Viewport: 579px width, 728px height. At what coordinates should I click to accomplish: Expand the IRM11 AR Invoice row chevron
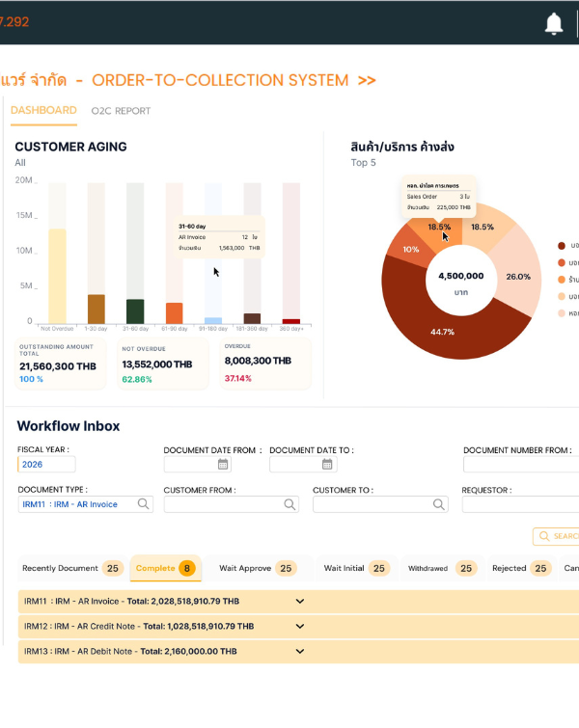tap(300, 602)
